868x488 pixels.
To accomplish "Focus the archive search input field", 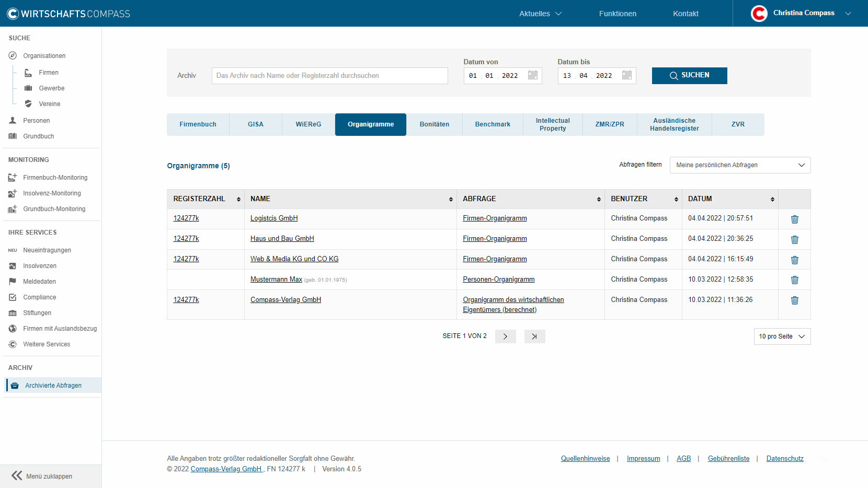I will coord(329,75).
